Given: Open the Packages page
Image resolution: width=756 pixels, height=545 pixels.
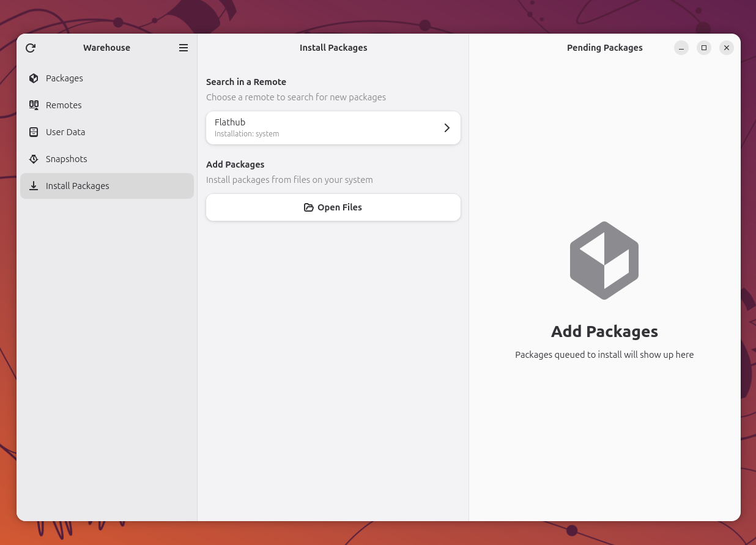Looking at the screenshot, I should tap(107, 78).
